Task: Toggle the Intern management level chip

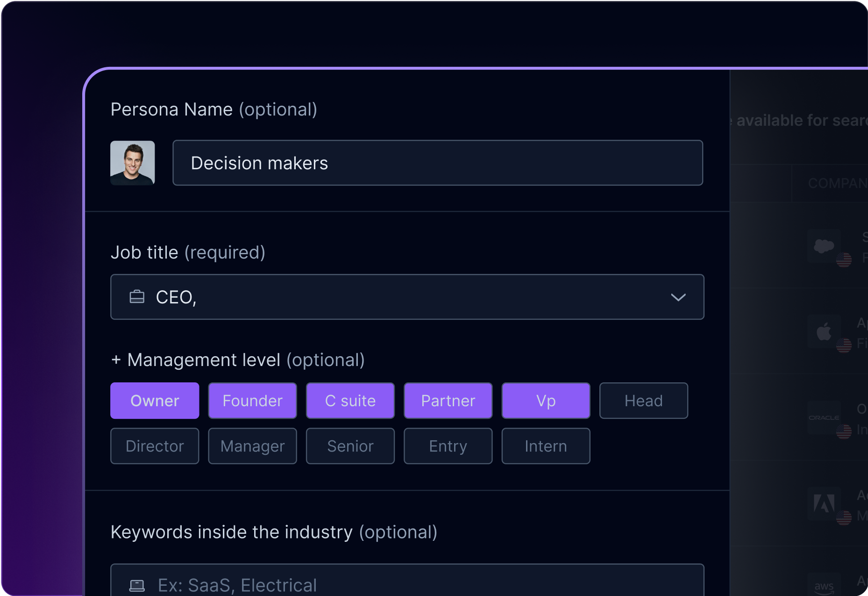Action: click(x=546, y=446)
